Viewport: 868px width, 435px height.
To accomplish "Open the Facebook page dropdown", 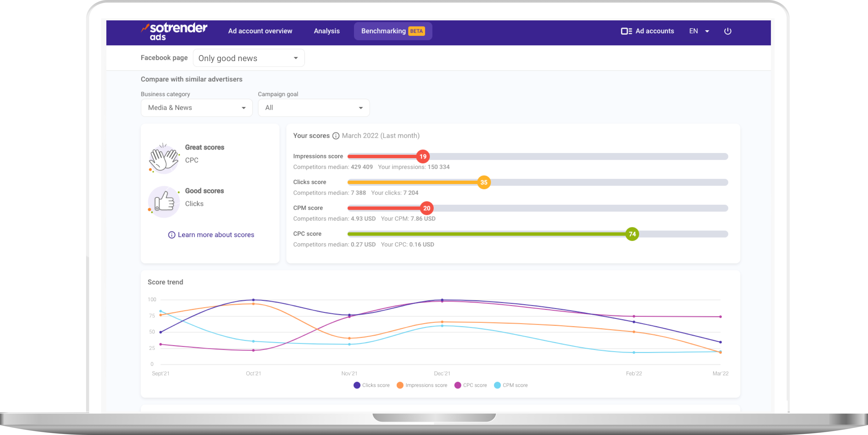I will (249, 58).
